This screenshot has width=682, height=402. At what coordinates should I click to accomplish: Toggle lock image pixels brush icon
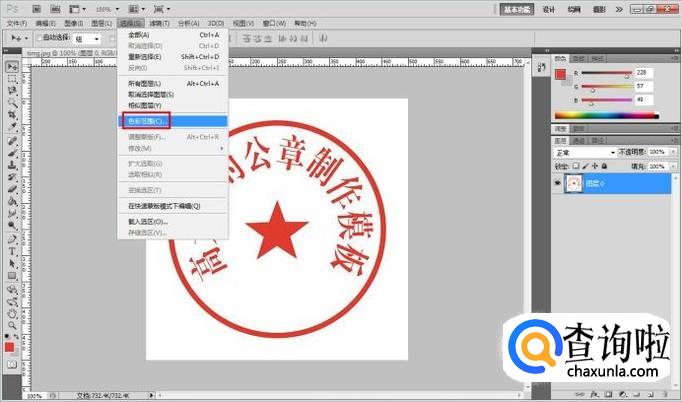click(x=585, y=166)
